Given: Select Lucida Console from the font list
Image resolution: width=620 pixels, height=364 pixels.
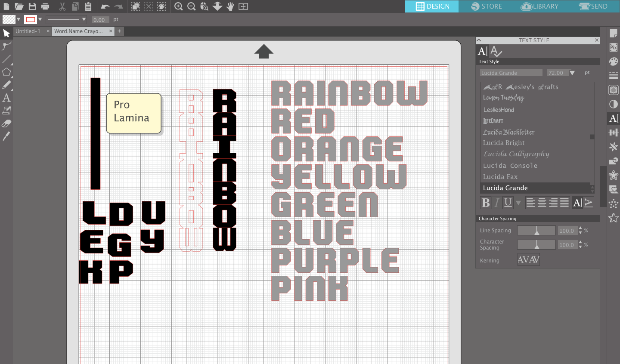Looking at the screenshot, I should [510, 165].
